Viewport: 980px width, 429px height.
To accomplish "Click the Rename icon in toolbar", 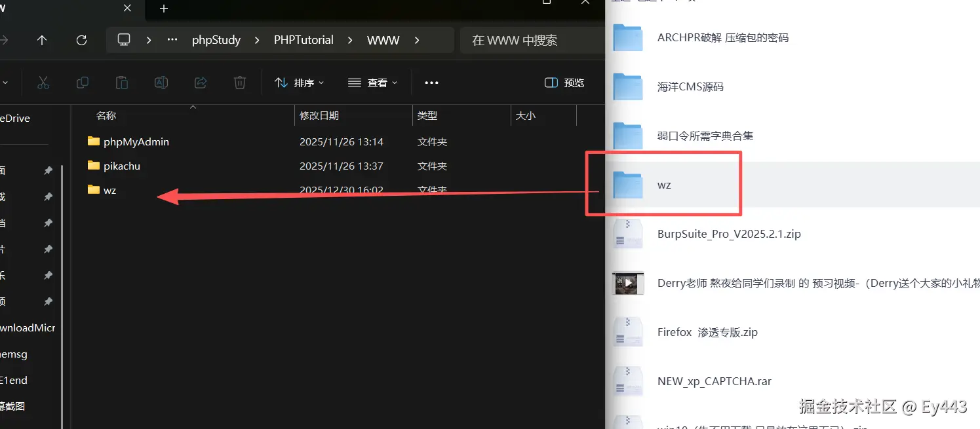I will (161, 83).
